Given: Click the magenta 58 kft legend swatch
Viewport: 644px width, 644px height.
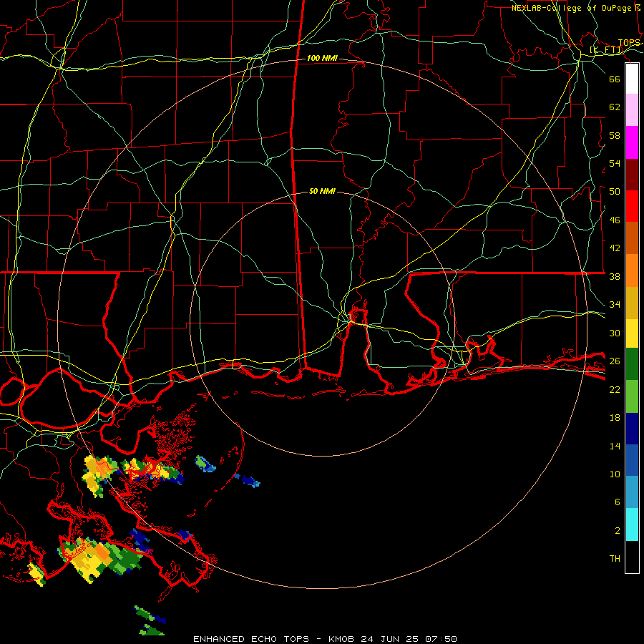Looking at the screenshot, I should (632, 142).
